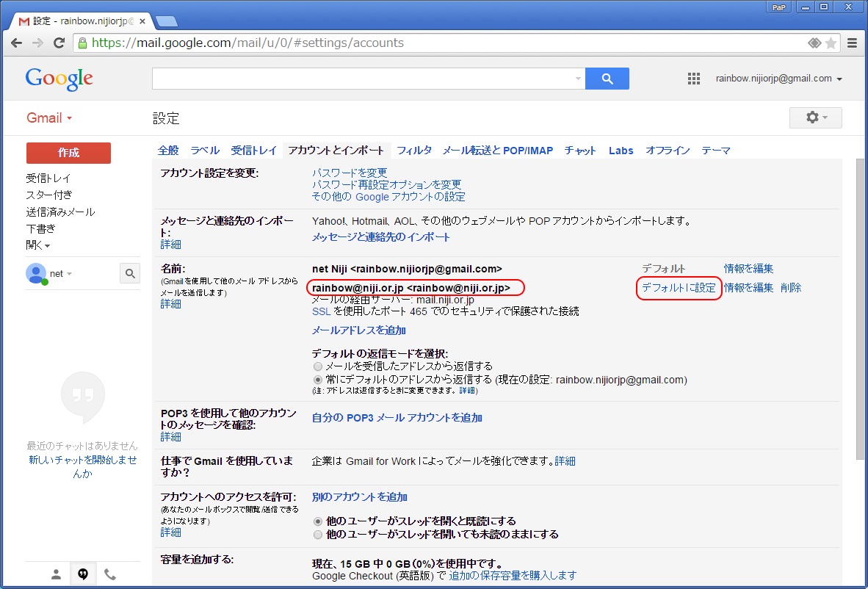Screen dimensions: 868x589
Task: Bookmark this page with the star icon
Action: tap(831, 43)
